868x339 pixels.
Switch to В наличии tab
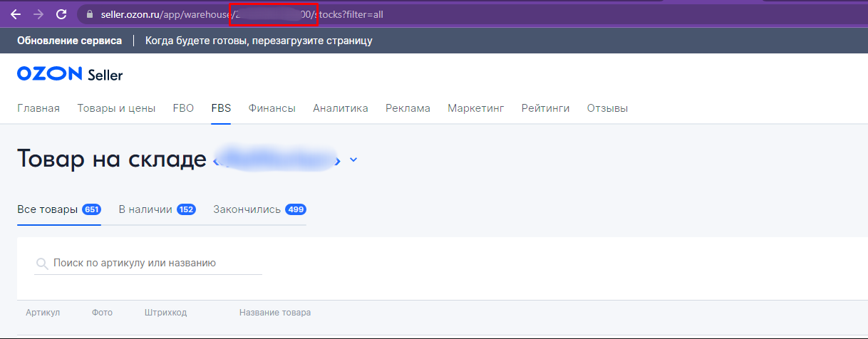pyautogui.click(x=157, y=209)
